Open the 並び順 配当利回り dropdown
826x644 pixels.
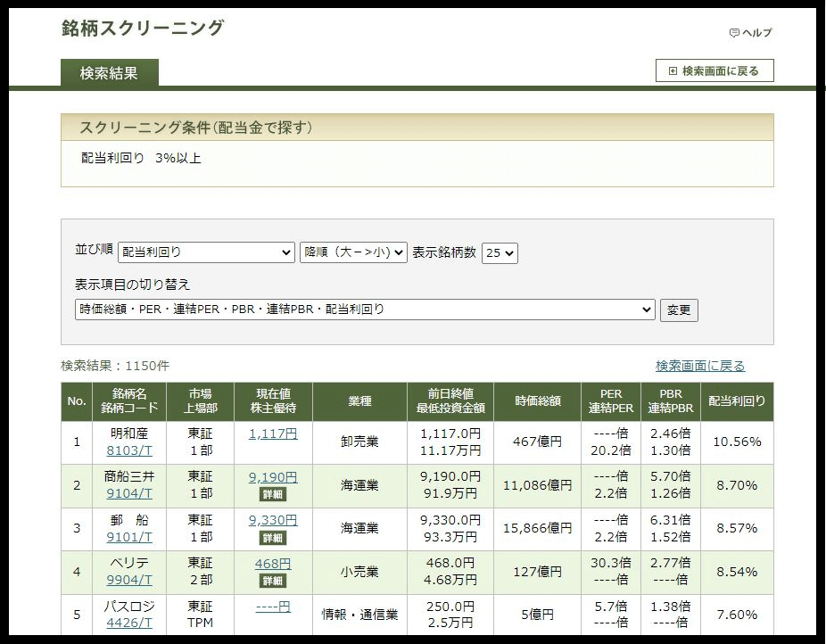click(x=206, y=252)
